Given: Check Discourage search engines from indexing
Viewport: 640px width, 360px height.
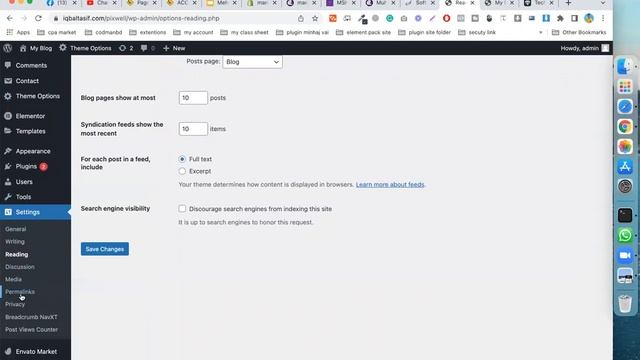Looking at the screenshot, I should click(x=182, y=209).
